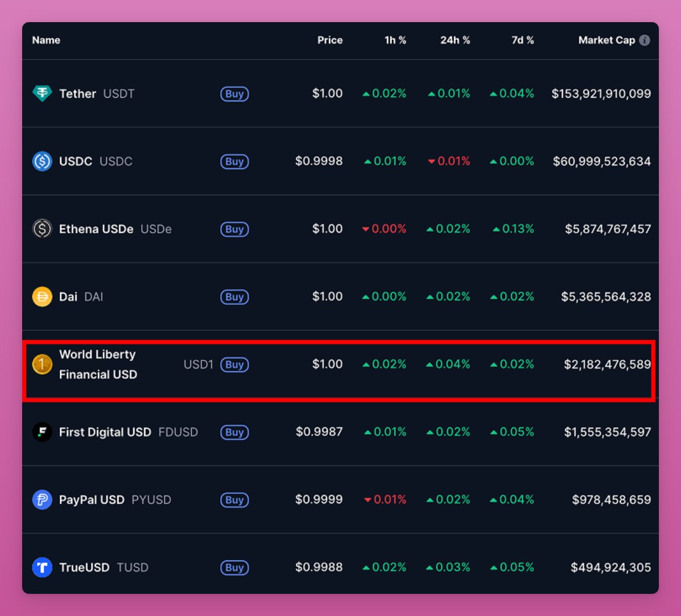Click the USDC coin logo icon

pyautogui.click(x=42, y=161)
